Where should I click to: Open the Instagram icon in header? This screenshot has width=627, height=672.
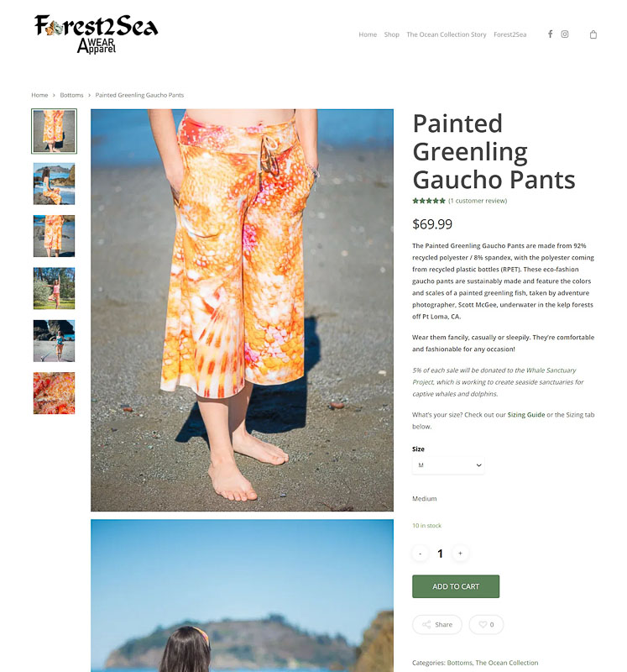565,34
